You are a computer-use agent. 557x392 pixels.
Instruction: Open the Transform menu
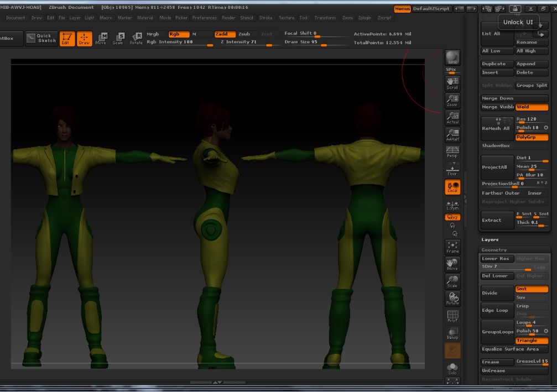click(325, 18)
